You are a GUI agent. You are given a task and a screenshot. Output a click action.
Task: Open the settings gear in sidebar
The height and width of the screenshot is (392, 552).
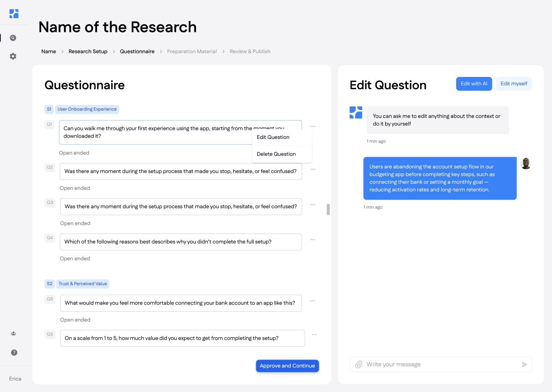click(13, 56)
